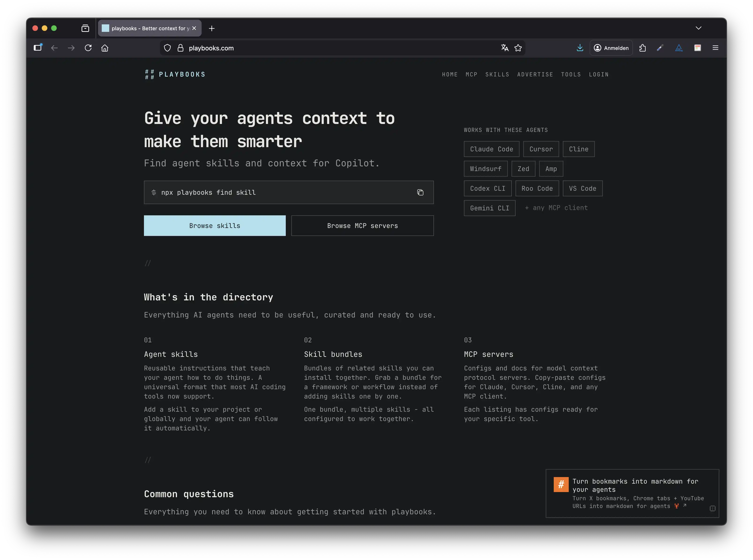Screen dimensions: 753x560
Task: Go to the browser home page
Action: click(x=105, y=48)
